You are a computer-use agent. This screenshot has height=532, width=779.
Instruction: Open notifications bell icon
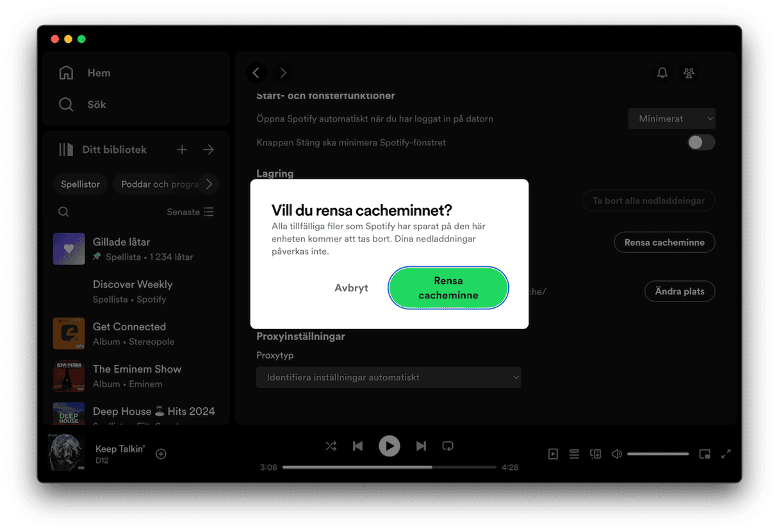pos(662,73)
